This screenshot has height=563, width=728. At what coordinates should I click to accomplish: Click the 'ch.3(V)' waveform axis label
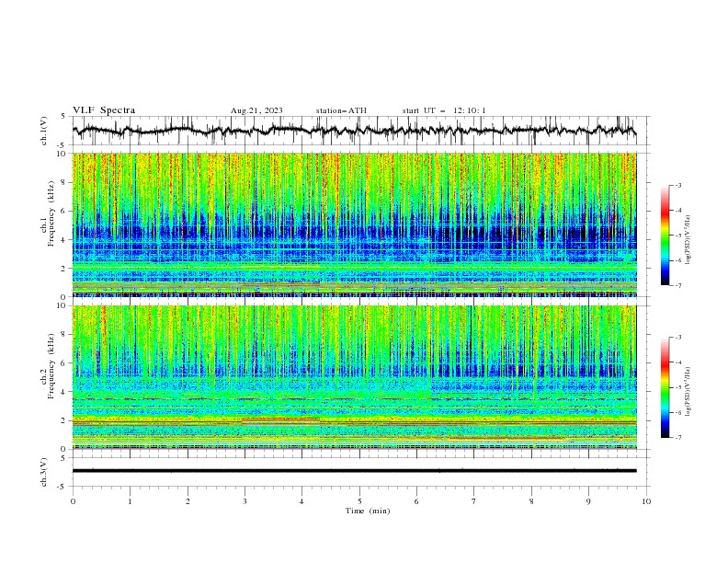[44, 472]
